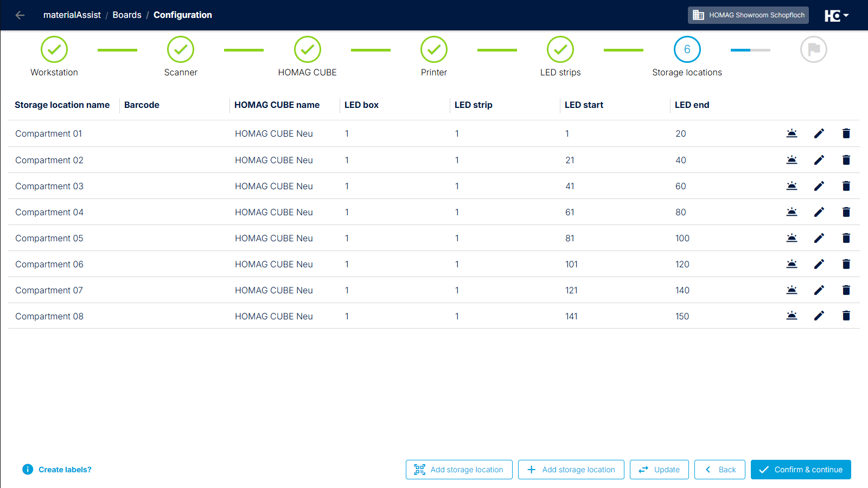
Task: Trigger LED light icon for Compartment 01
Action: click(792, 133)
